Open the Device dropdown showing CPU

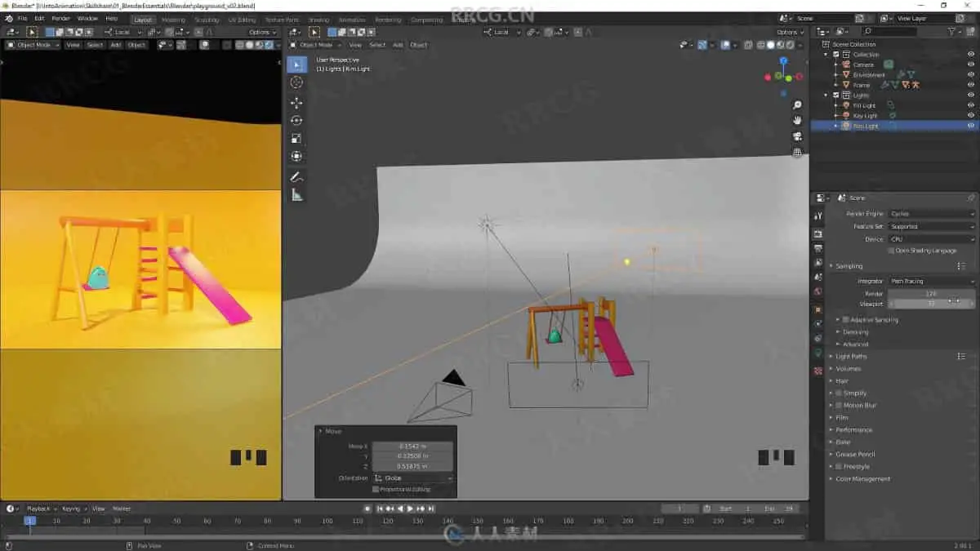932,239
